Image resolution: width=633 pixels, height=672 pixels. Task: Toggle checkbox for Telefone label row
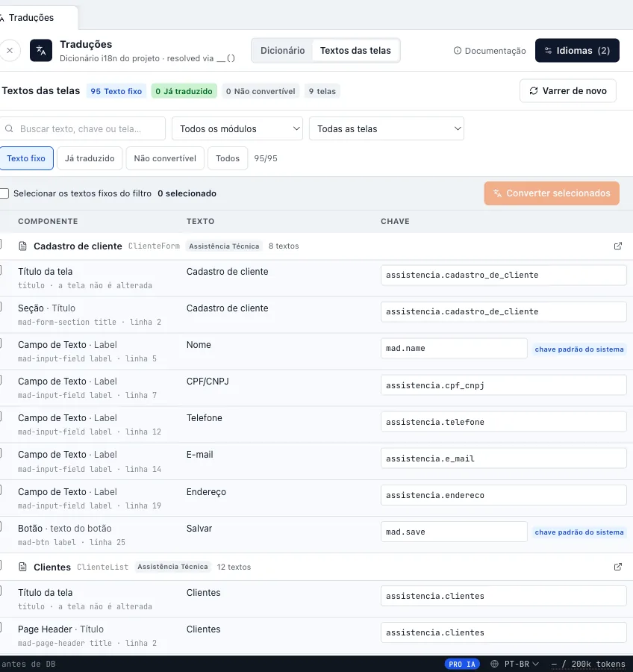click(1, 416)
